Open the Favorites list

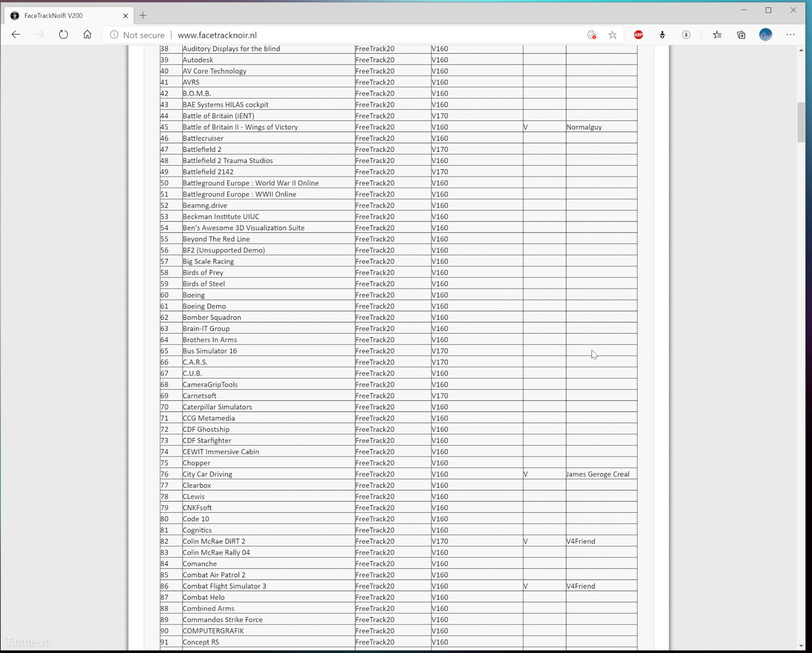pyautogui.click(x=717, y=35)
